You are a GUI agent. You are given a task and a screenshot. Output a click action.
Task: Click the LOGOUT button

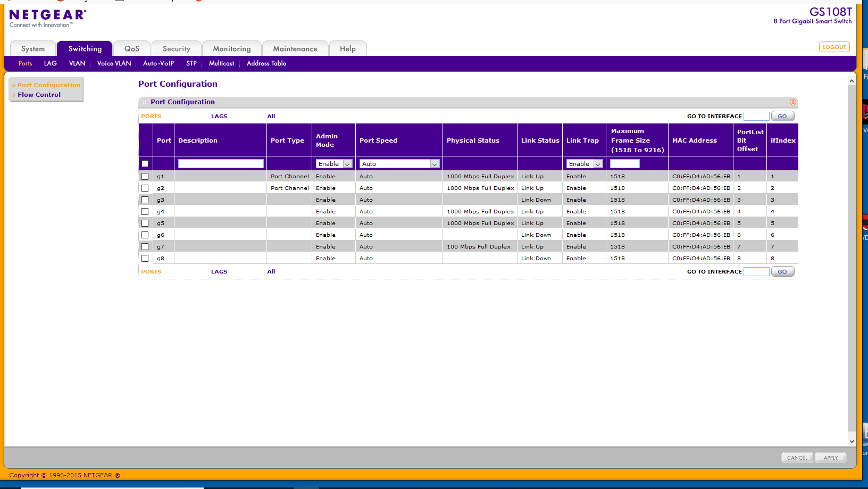834,47
